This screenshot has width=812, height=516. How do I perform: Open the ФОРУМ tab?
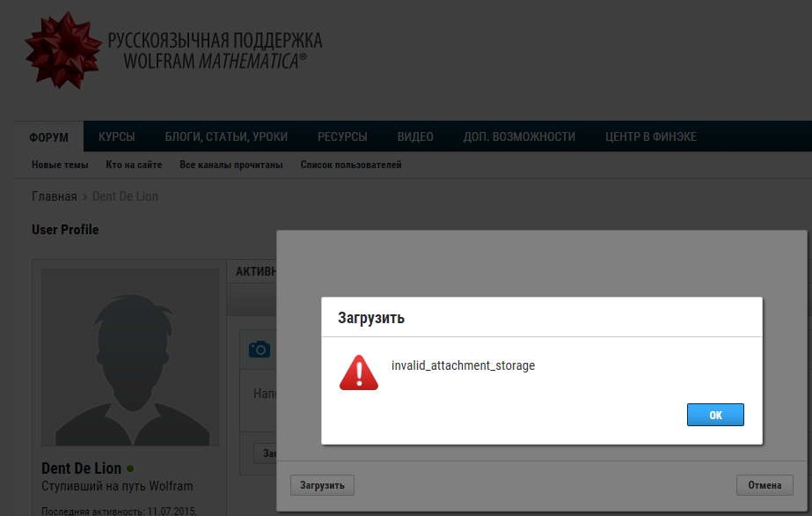(x=48, y=136)
